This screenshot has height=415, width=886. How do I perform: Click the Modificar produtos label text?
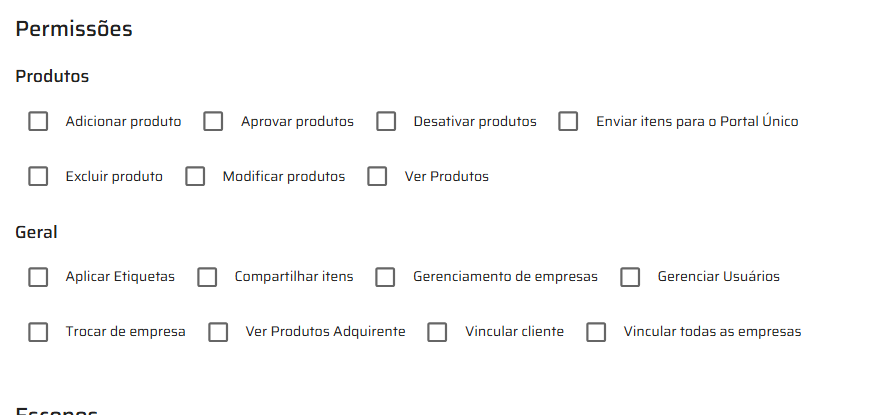[283, 177]
